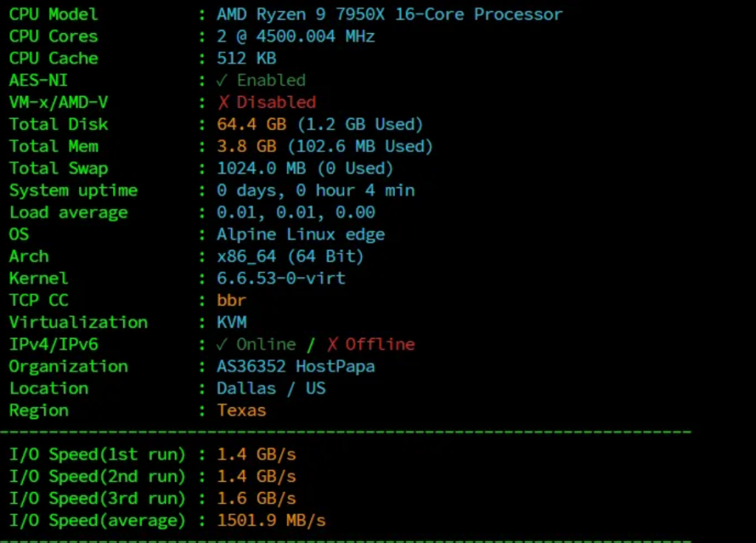Image resolution: width=756 pixels, height=543 pixels.
Task: Select the 'Region' label
Action: (x=38, y=411)
